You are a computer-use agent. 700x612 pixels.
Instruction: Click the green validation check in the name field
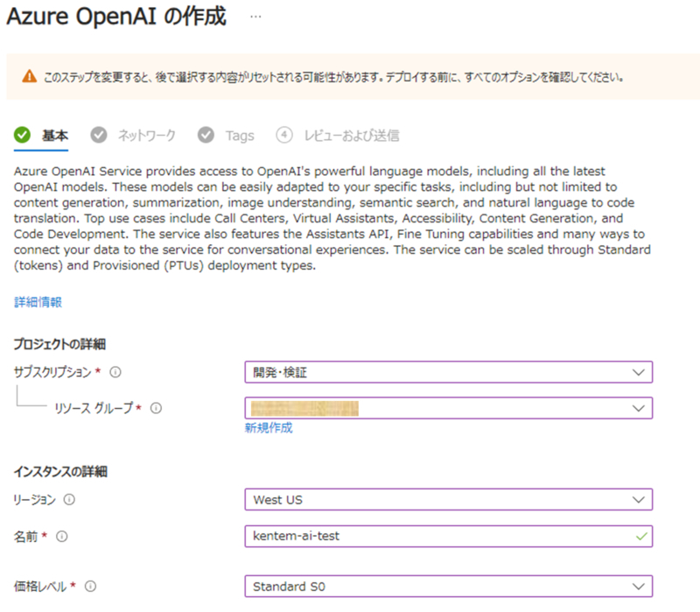tap(641, 536)
